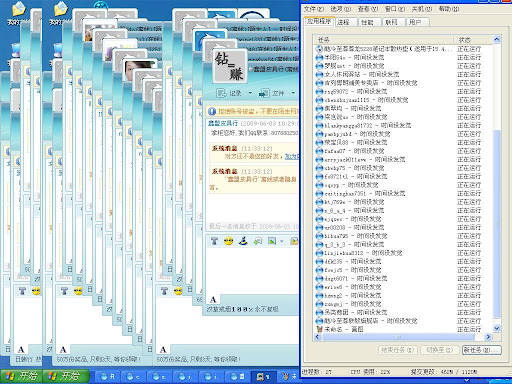Sort by the 任务 column header
This screenshot has height=384, width=512.
(384, 40)
